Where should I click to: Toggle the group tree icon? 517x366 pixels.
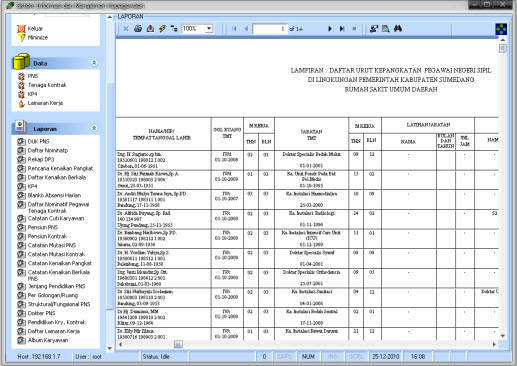point(174,29)
